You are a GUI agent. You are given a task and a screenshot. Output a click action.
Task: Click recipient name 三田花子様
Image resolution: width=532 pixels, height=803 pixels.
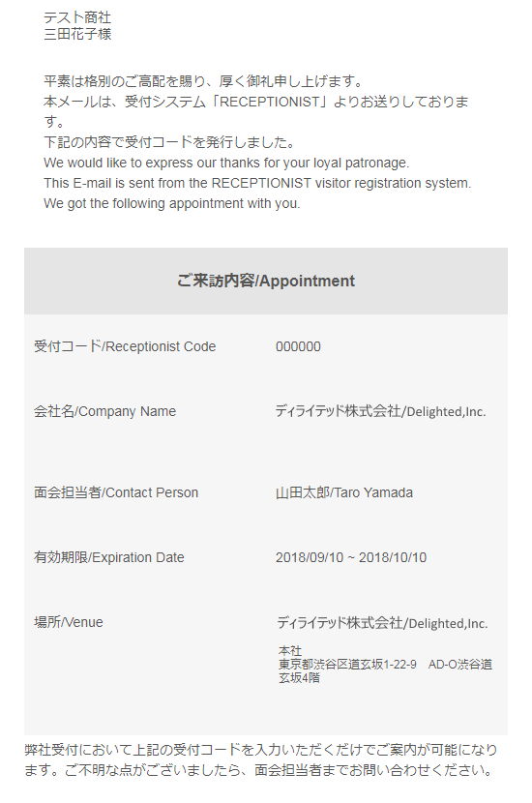(x=77, y=34)
